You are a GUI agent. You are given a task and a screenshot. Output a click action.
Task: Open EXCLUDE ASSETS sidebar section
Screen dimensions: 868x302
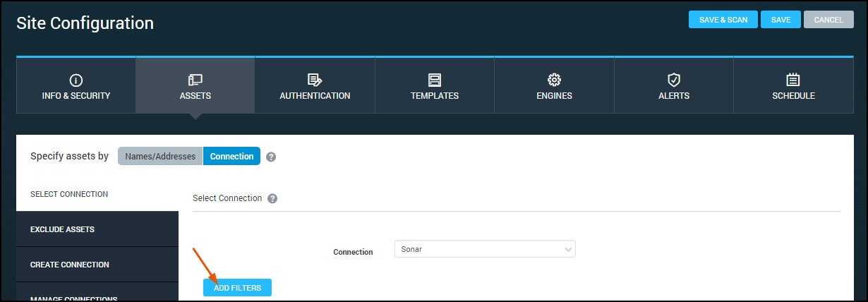click(x=97, y=229)
